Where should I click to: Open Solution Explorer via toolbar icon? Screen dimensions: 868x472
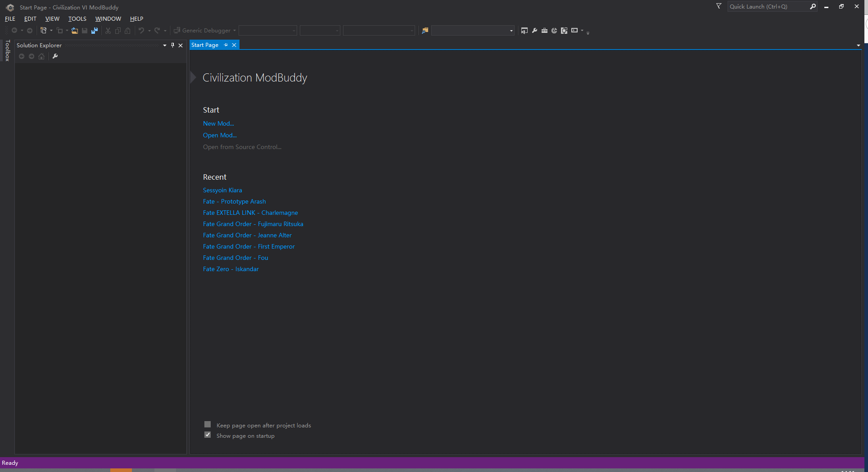[x=524, y=31]
